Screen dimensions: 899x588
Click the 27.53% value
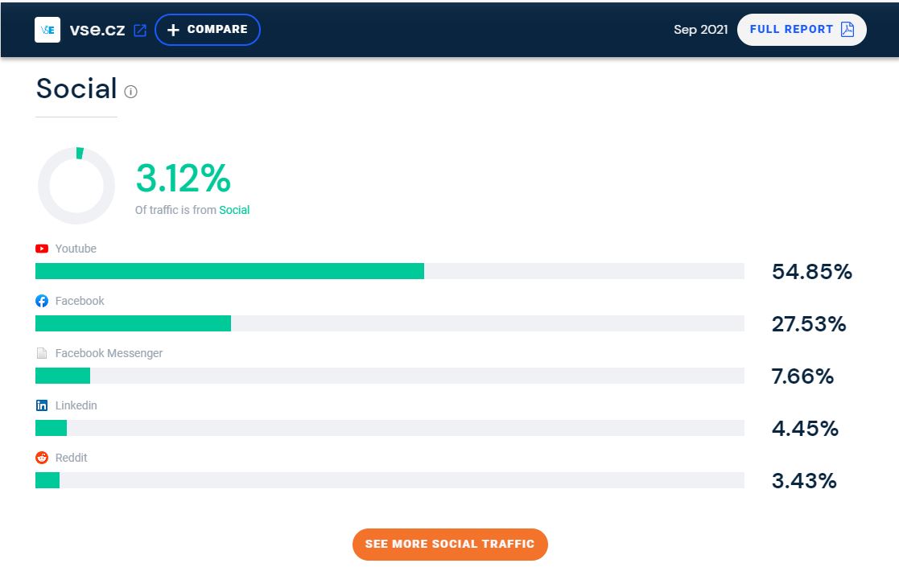[x=809, y=324]
